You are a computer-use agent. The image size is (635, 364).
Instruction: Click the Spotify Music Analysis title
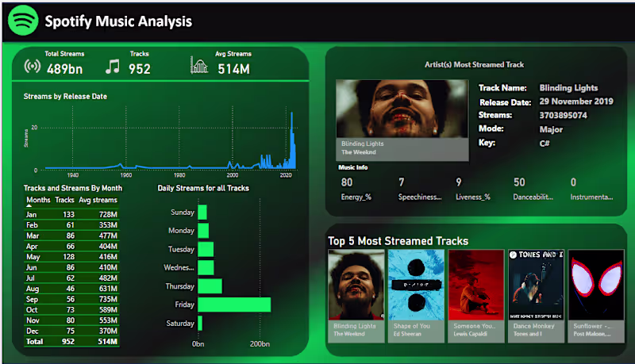pos(118,21)
